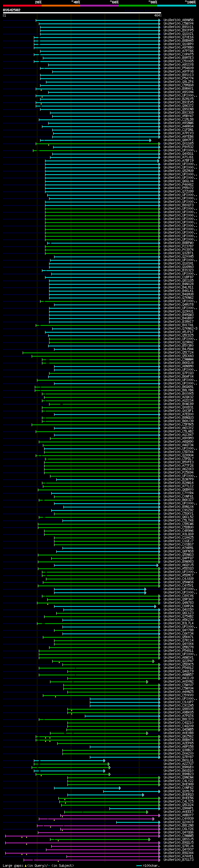Open the UniRef100_Q4UID0 hit

178,609
